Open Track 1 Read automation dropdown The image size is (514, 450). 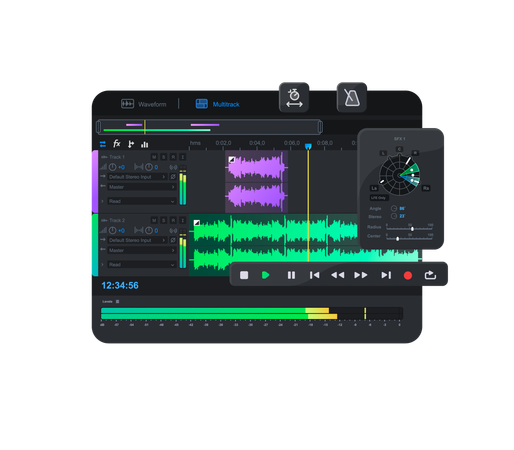pos(142,201)
